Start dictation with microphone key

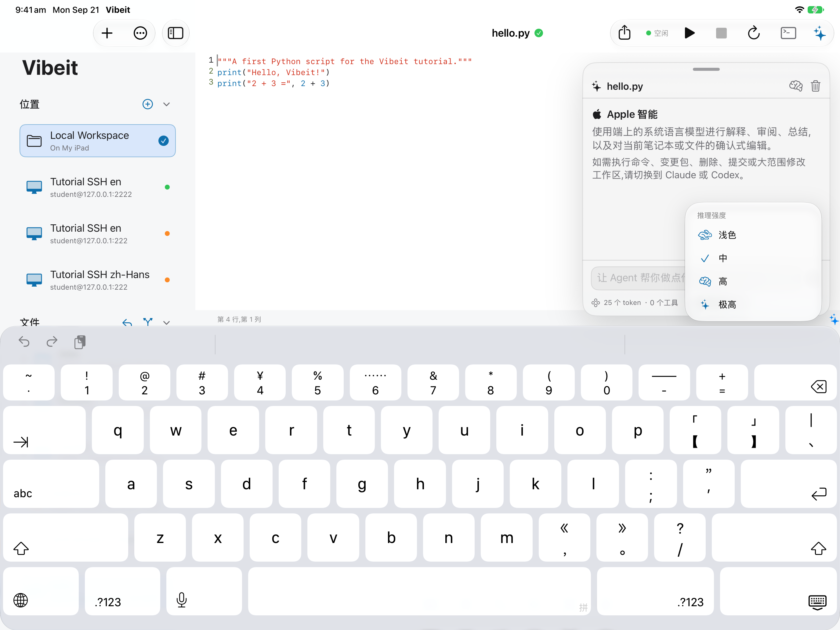(x=204, y=591)
